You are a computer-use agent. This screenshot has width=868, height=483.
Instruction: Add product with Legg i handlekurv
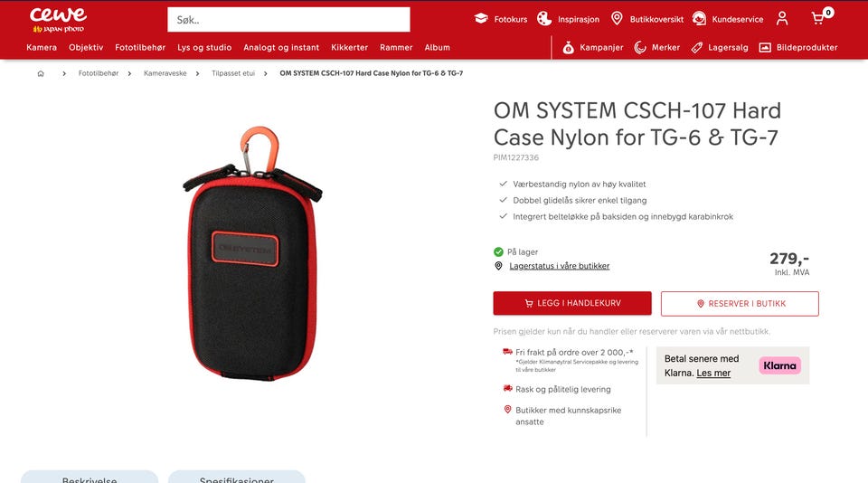[x=572, y=304]
